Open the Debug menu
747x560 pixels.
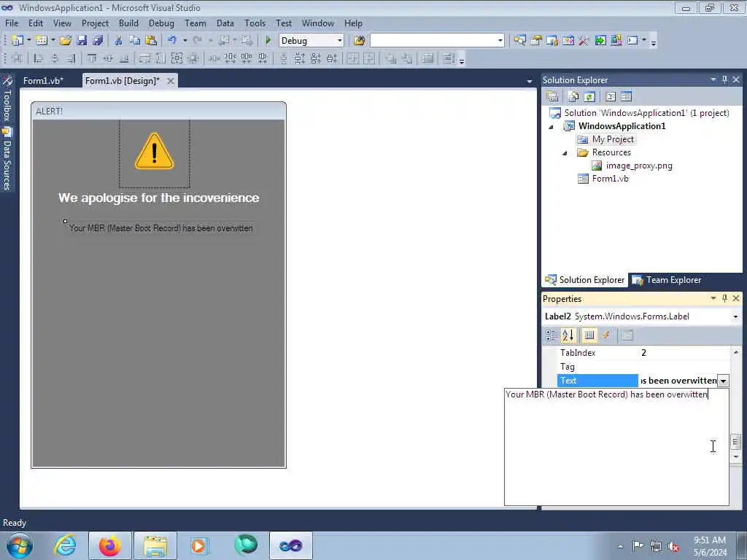161,23
